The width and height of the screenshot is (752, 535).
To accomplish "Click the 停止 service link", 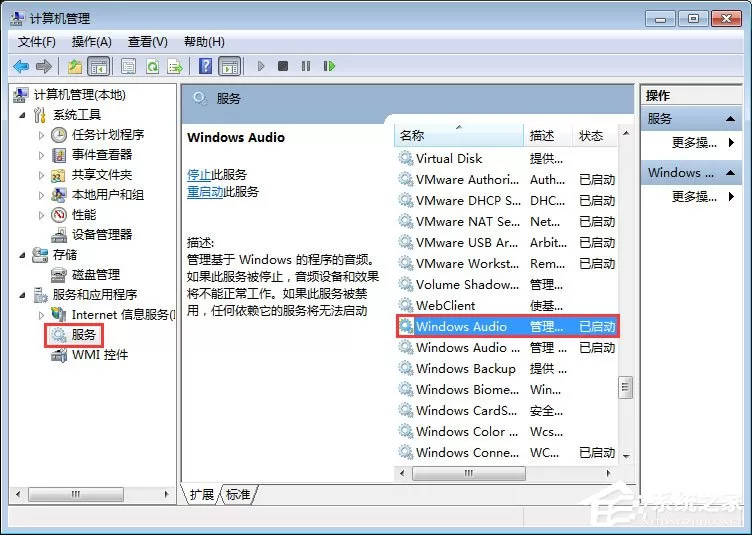I will 199,174.
